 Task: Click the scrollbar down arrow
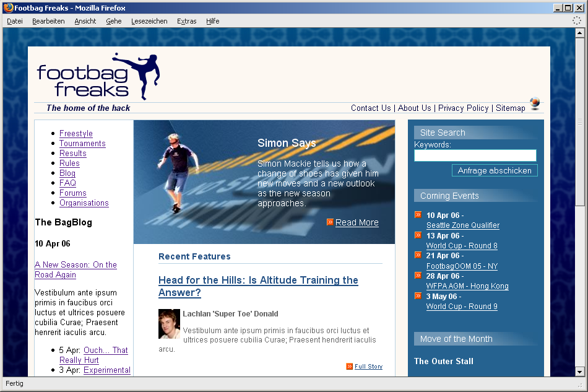(x=580, y=372)
